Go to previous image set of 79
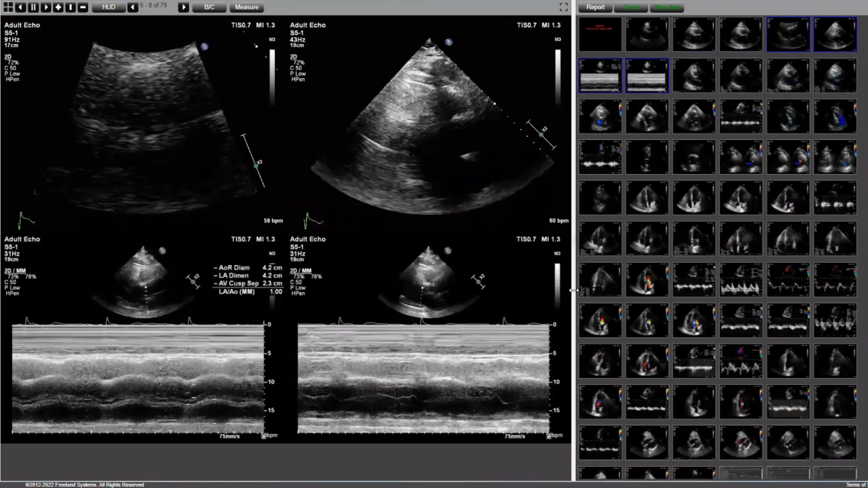Viewport: 868px width, 488px height. pyautogui.click(x=133, y=7)
